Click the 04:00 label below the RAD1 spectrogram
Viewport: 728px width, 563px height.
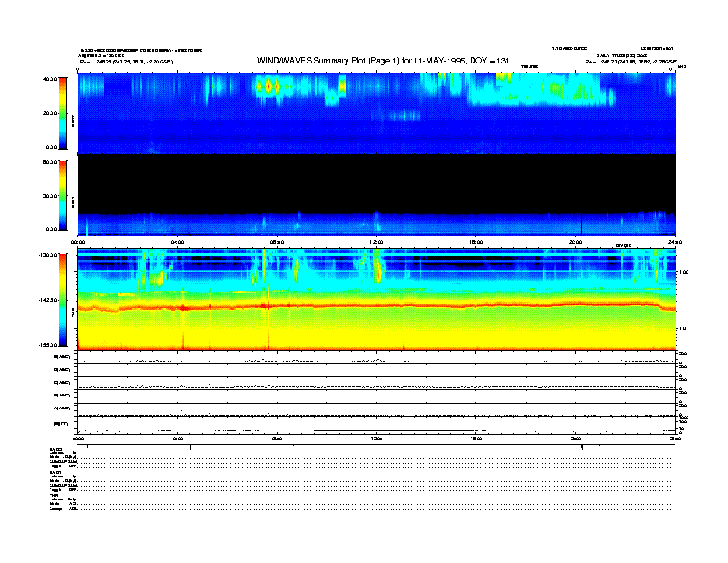point(177,242)
